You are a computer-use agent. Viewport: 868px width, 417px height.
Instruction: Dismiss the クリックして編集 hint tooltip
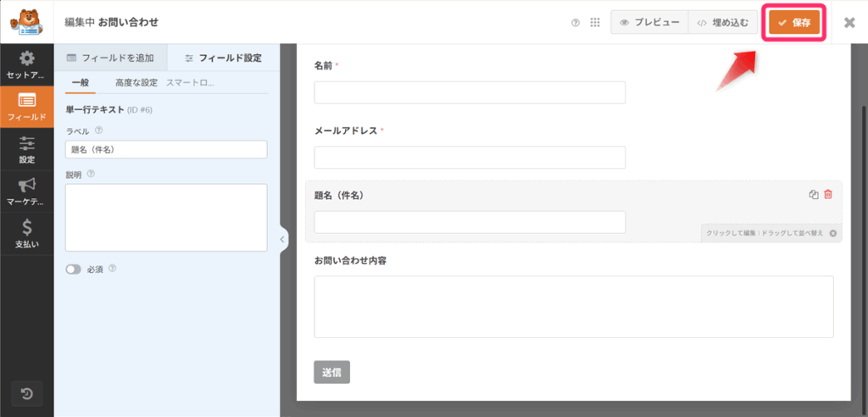pyautogui.click(x=832, y=233)
